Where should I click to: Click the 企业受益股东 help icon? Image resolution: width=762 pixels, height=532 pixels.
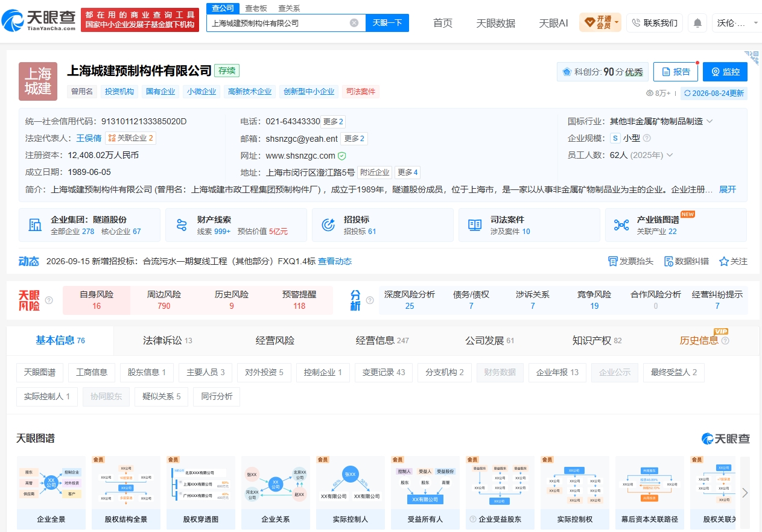tap(473, 519)
